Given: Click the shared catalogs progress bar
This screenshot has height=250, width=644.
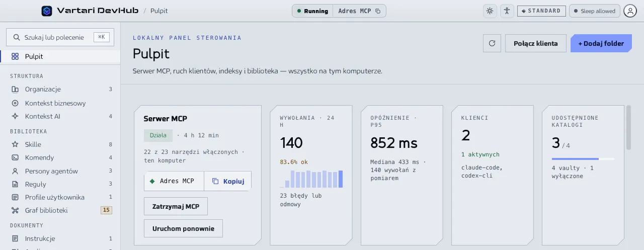Looking at the screenshot, I should 583,159.
